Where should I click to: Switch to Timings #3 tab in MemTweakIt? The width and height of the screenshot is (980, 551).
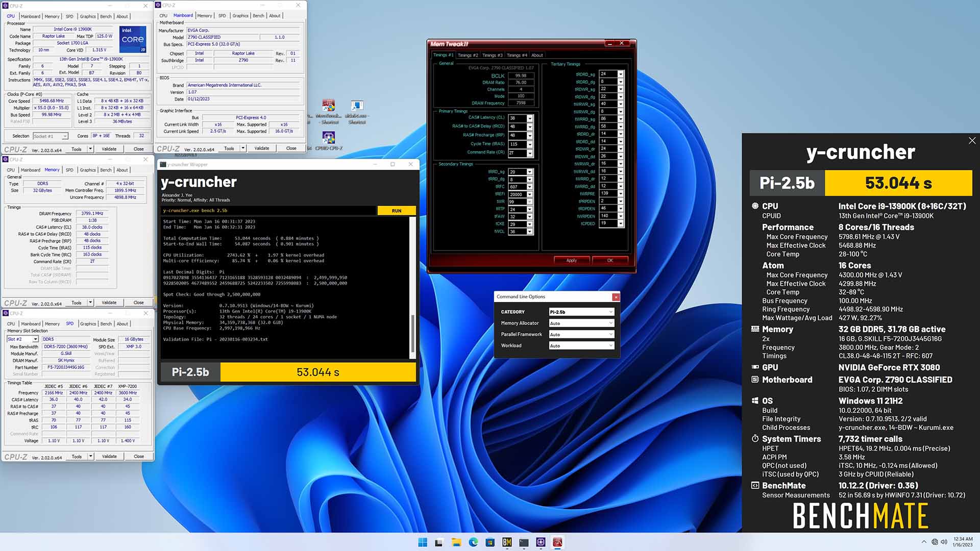[492, 55]
